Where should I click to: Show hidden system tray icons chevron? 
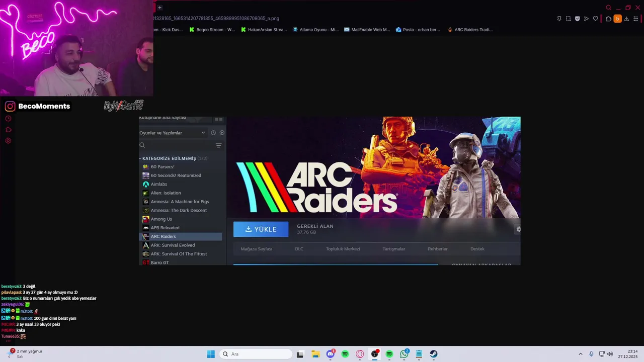point(580,354)
